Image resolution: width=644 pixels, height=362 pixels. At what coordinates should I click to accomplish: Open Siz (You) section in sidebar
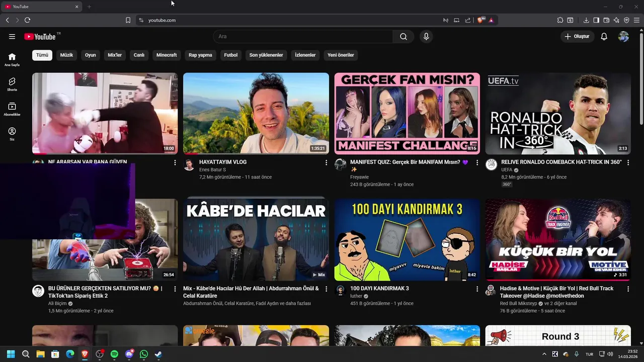tap(12, 134)
